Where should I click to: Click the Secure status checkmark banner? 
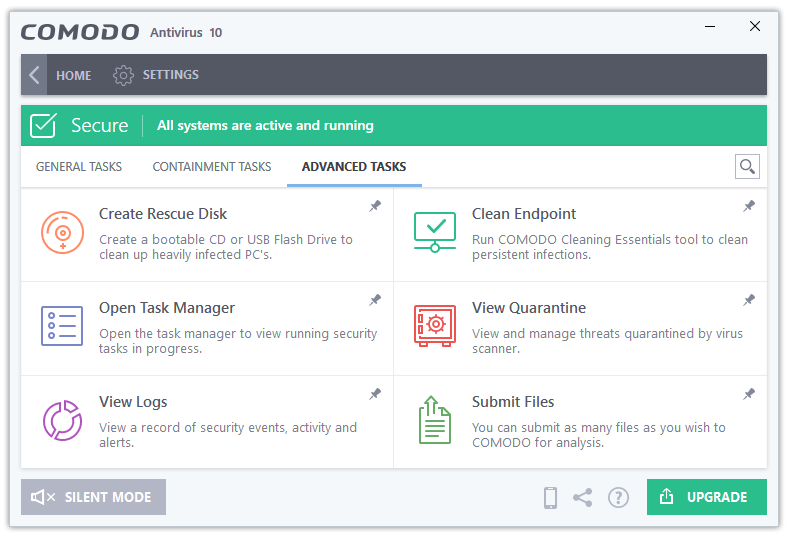394,125
